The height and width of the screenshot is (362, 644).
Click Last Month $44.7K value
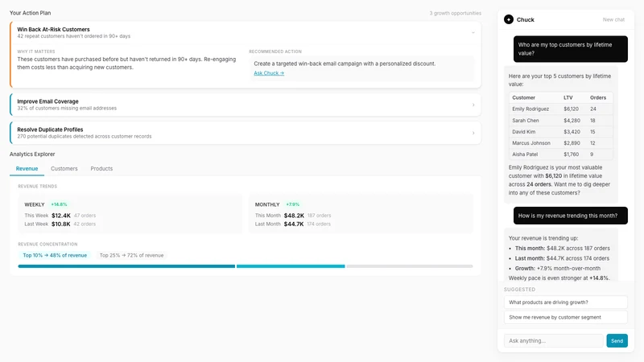point(294,224)
